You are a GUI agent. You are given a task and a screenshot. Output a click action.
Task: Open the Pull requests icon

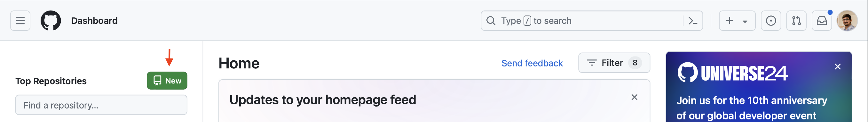[796, 21]
